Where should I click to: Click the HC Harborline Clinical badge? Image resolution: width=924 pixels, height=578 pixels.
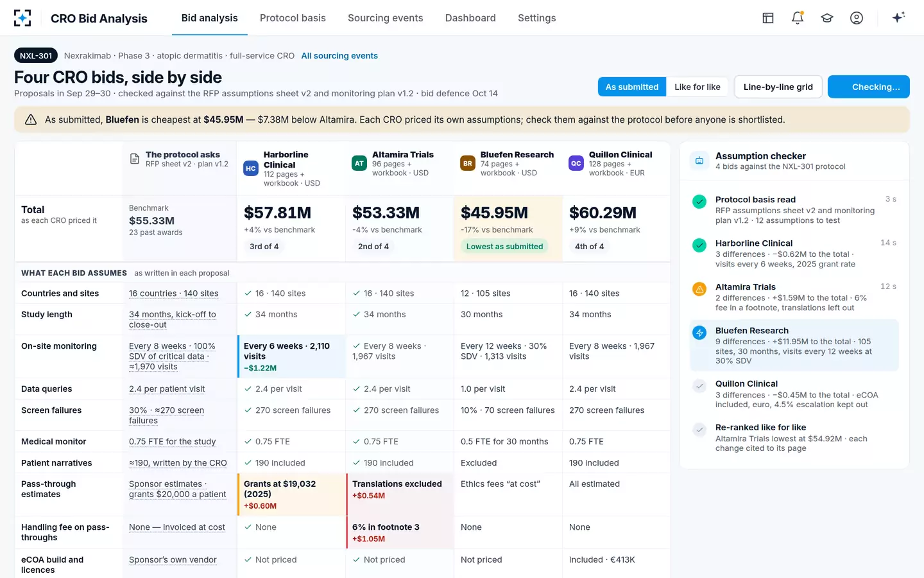click(251, 168)
